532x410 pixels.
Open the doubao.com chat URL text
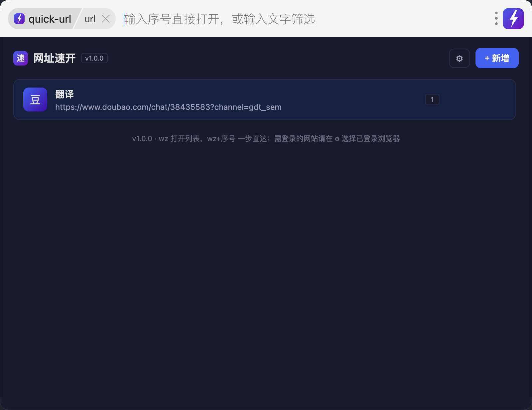(168, 107)
